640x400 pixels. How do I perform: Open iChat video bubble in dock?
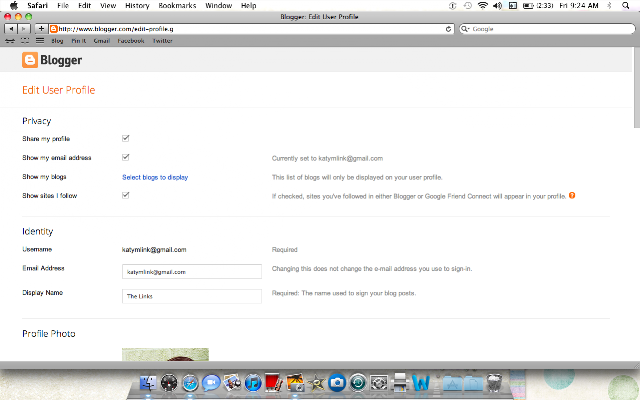(211, 383)
